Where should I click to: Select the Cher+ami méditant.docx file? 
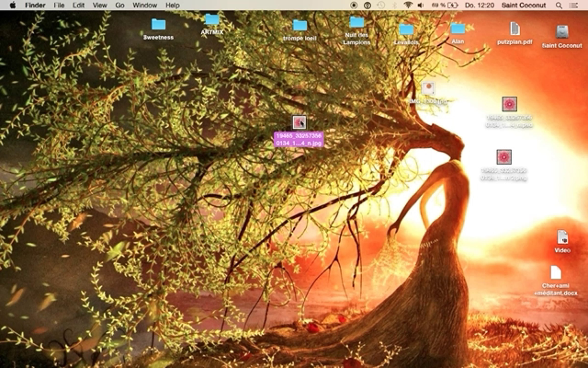(556, 272)
